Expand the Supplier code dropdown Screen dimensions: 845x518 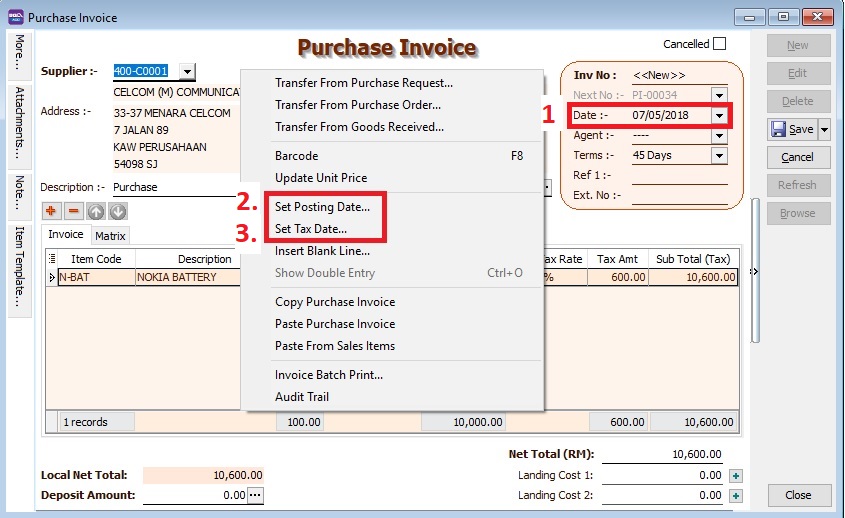(187, 72)
